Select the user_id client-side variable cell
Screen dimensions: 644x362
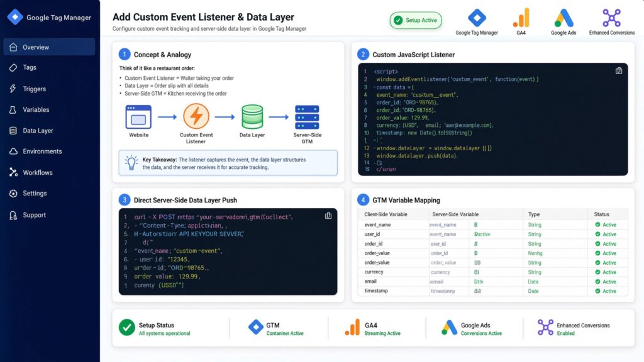pyautogui.click(x=372, y=234)
